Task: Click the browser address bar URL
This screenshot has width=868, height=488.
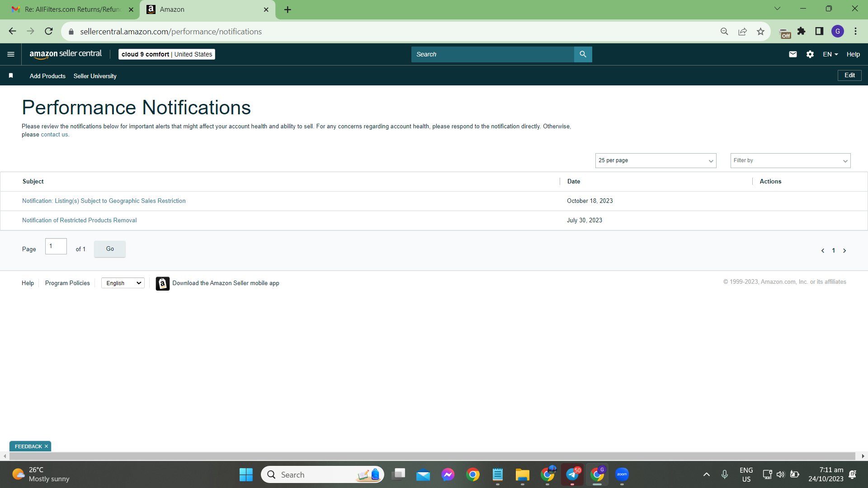Action: (171, 32)
